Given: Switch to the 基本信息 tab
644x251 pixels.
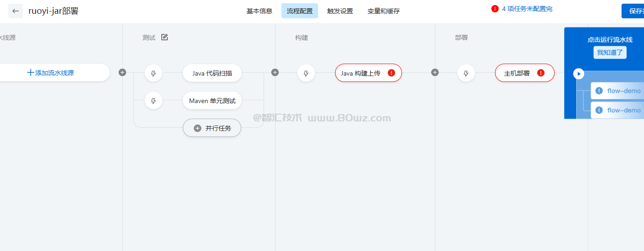Looking at the screenshot, I should [259, 11].
